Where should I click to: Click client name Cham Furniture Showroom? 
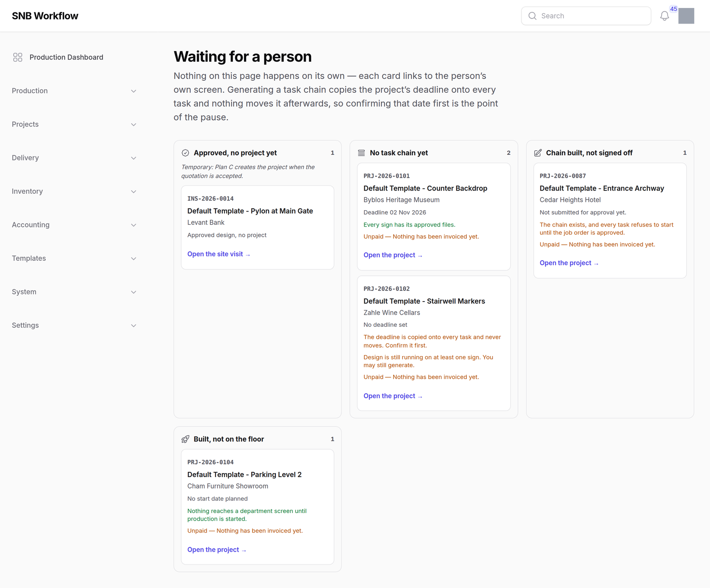[228, 486]
